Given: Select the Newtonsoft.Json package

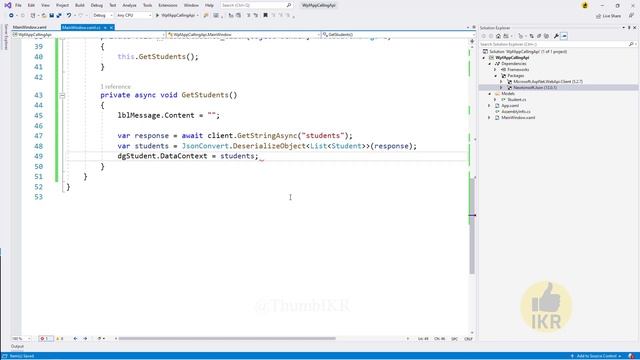Looking at the screenshot, I should (535, 87).
